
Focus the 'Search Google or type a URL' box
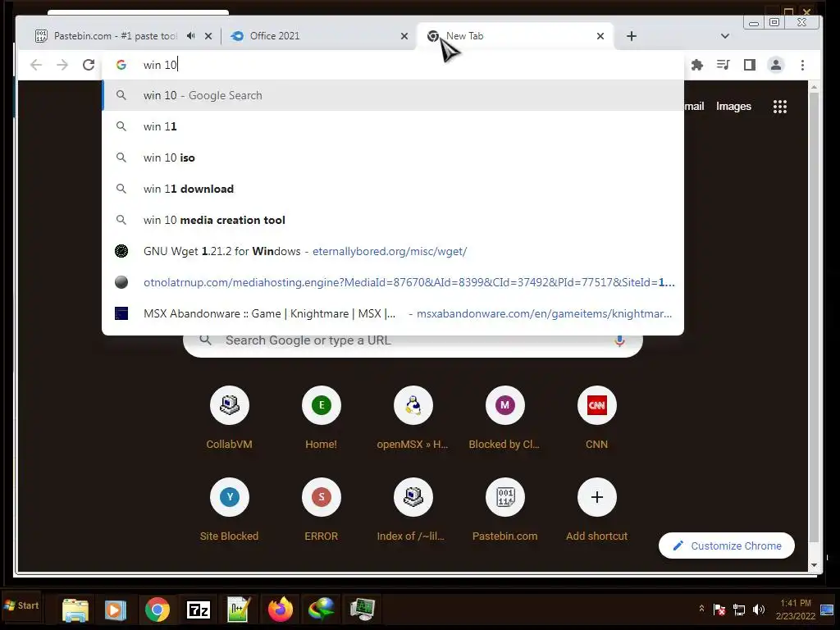[413, 343]
